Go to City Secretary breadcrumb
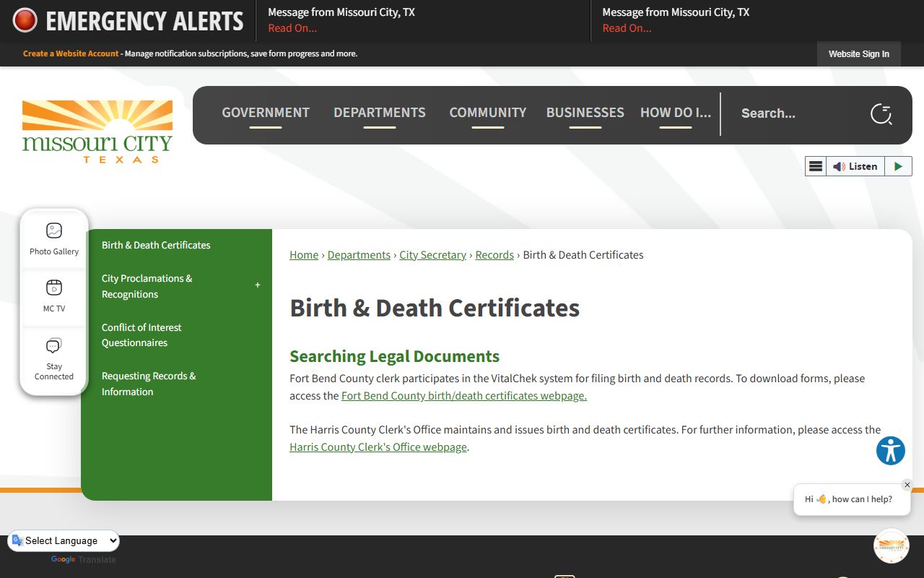 coord(433,255)
